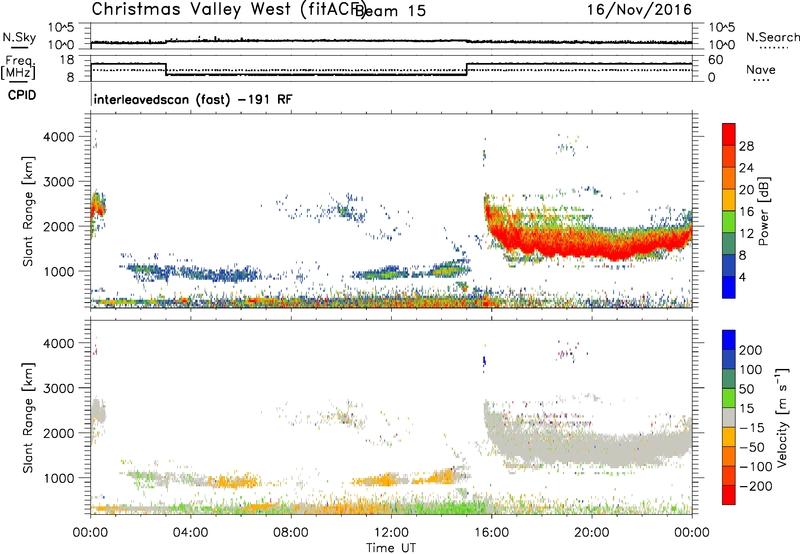Click the '16' label on the power colorbar

coord(746,212)
